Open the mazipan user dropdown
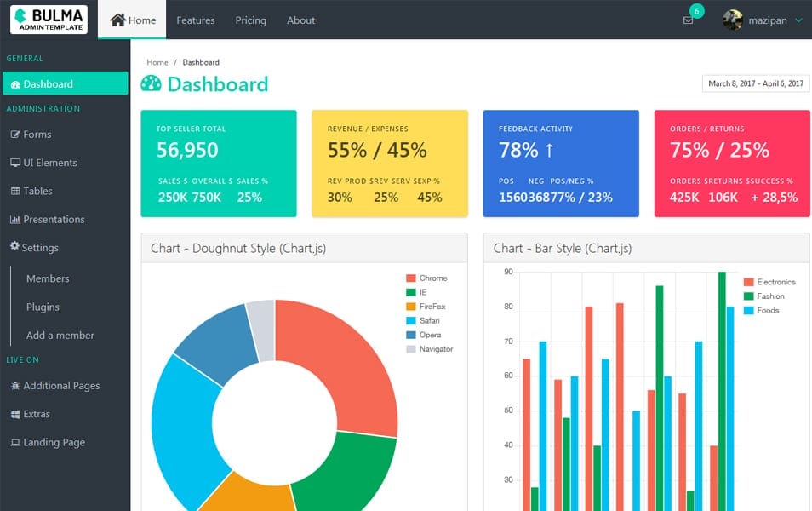Screen dimensions: 812x511 (x=764, y=20)
